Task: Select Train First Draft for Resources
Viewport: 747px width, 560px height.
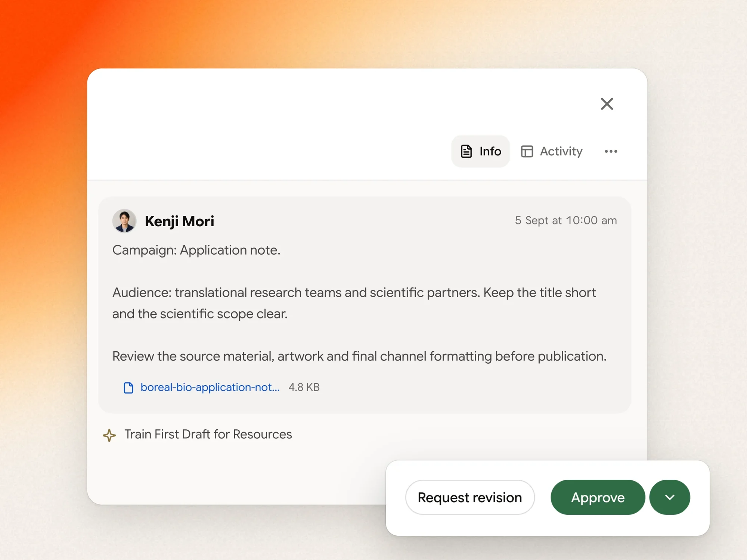Action: pos(208,435)
